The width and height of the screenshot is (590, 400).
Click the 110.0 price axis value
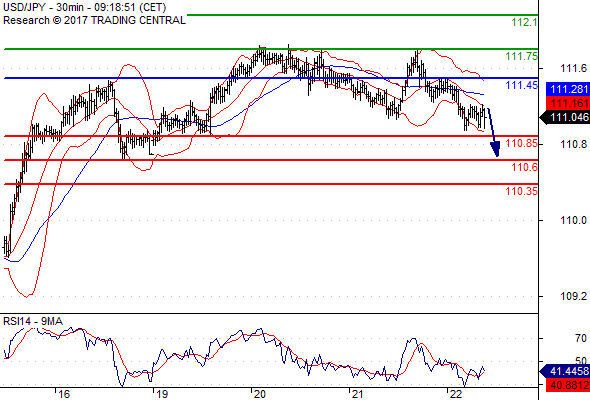[573, 220]
